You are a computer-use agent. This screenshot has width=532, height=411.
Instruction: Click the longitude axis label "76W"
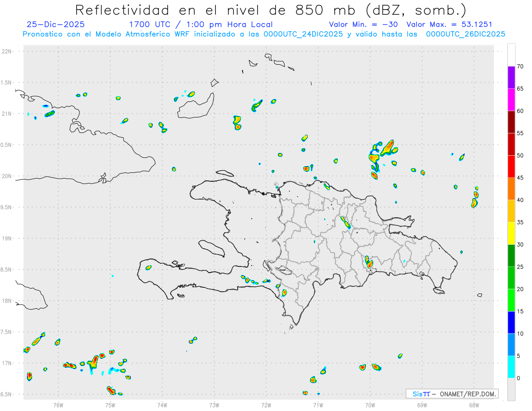[58, 405]
